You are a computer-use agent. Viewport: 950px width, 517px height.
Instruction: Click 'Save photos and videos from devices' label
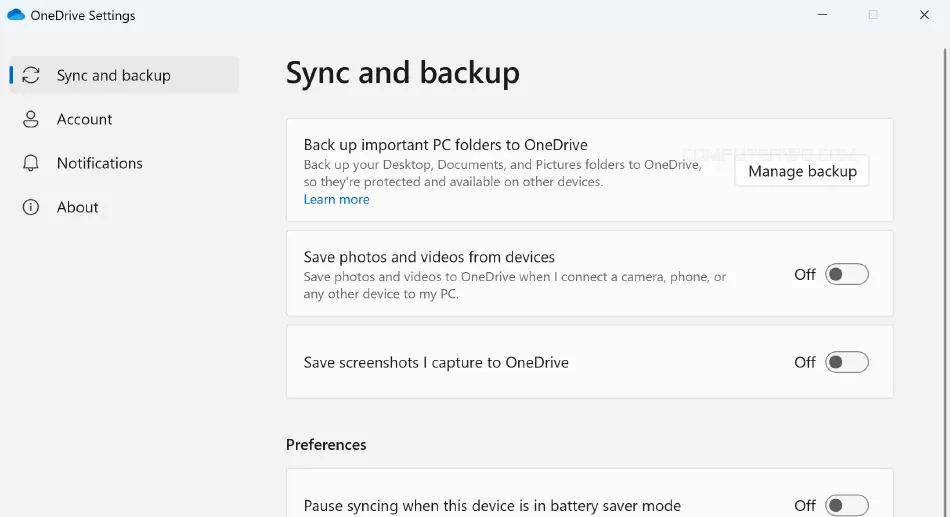pos(429,257)
